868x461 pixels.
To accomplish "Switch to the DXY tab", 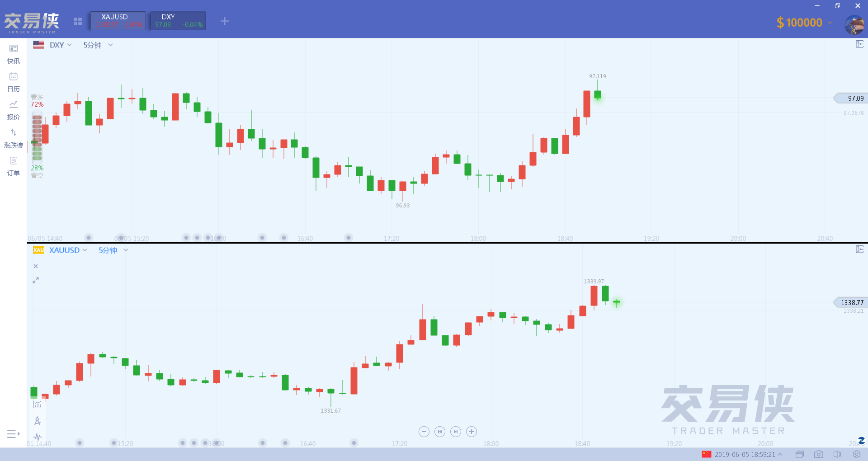I will click(x=178, y=21).
